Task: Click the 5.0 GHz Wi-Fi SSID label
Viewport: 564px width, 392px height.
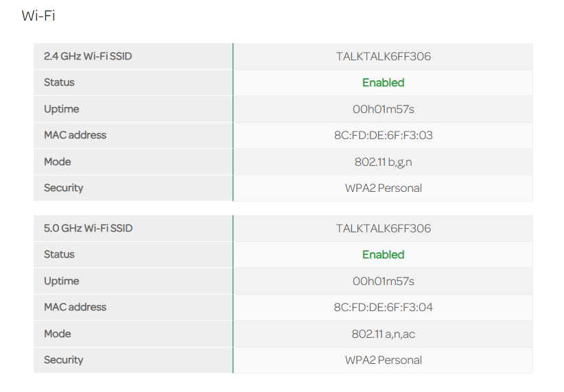Action: 88,228
